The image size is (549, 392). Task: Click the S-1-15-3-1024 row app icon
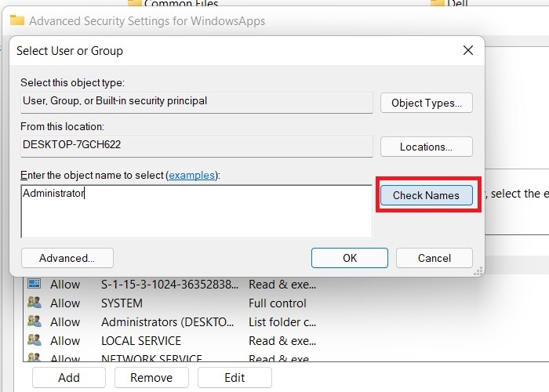[35, 283]
